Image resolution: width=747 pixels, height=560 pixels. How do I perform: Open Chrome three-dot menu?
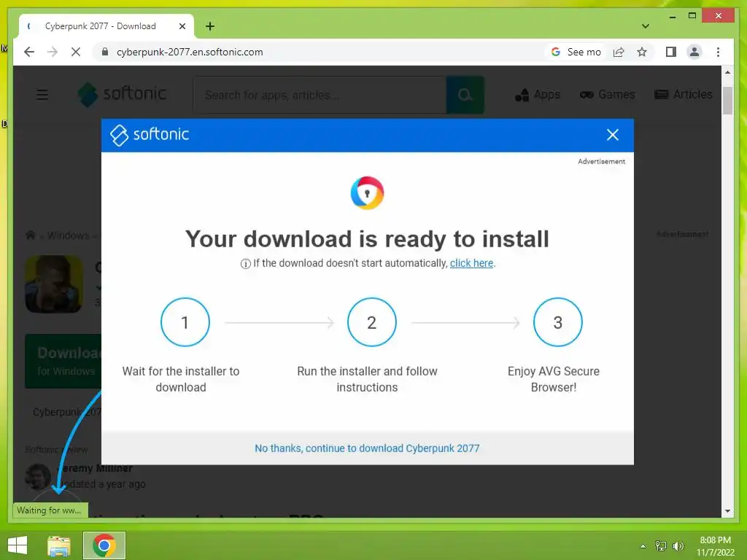pos(718,52)
